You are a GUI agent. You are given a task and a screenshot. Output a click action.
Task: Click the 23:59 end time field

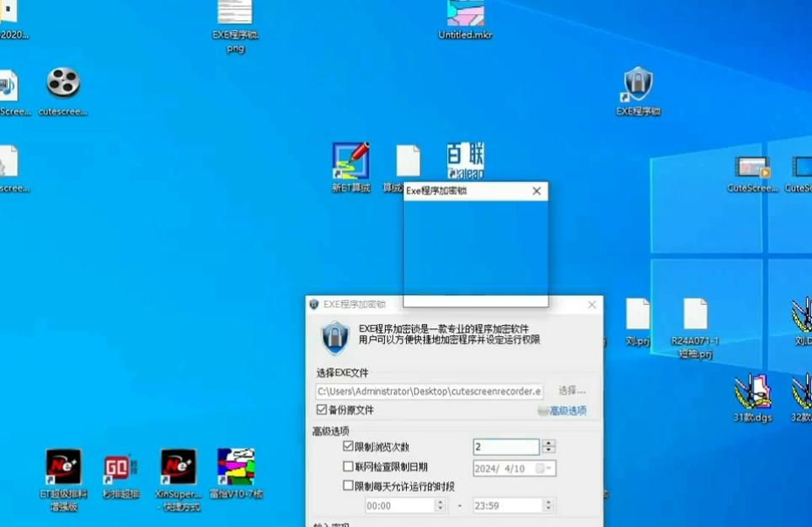507,505
